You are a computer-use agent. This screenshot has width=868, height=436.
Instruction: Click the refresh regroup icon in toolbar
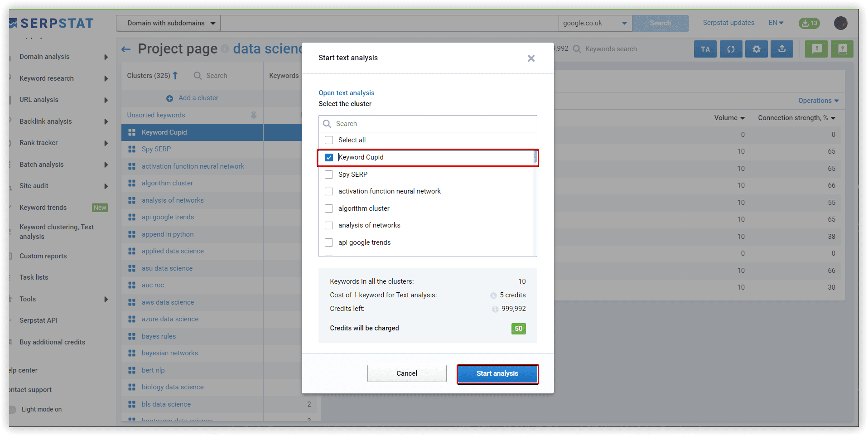731,49
